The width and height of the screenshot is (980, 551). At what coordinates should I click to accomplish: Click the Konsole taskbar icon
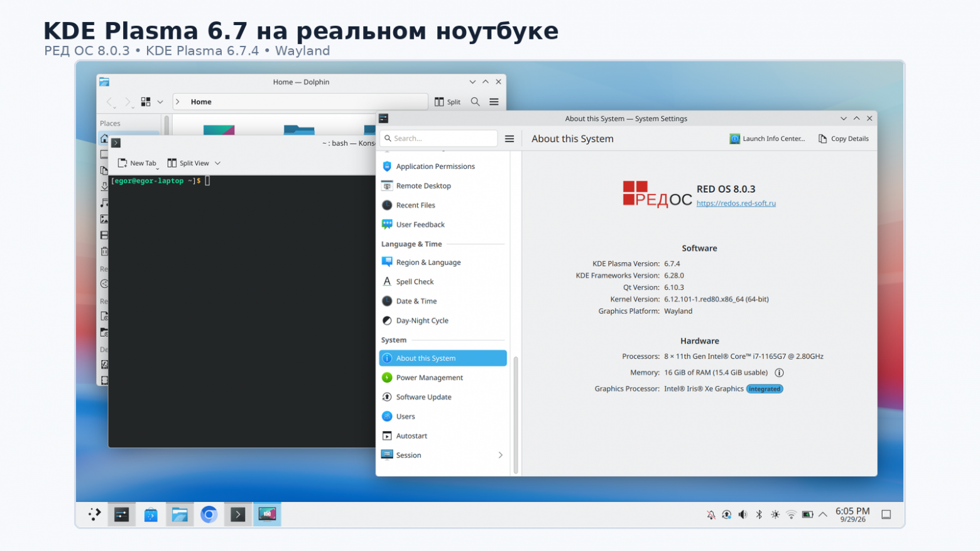click(x=238, y=515)
